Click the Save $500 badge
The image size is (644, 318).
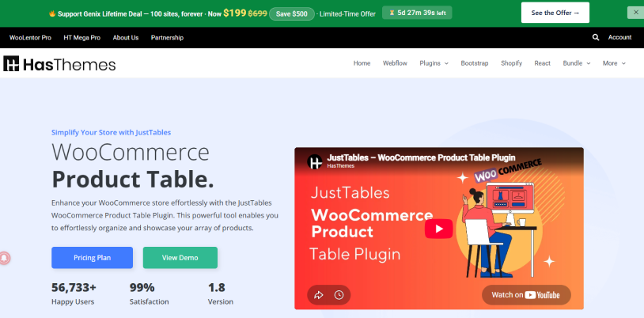(292, 13)
